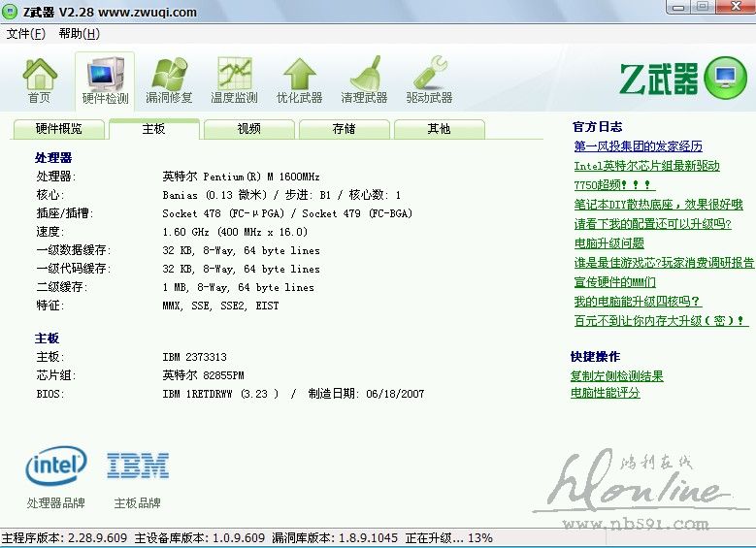Click the IBM motherboard brand logo
The height and width of the screenshot is (548, 756).
[x=138, y=466]
